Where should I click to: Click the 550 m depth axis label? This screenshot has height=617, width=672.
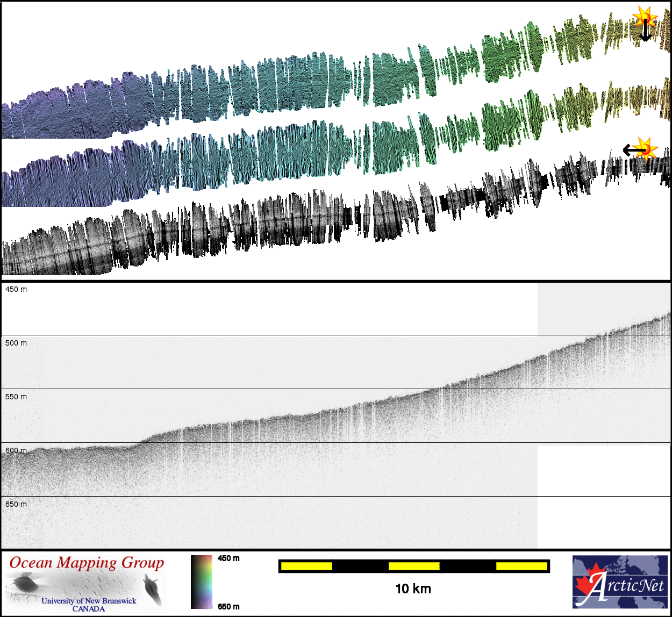click(16, 397)
